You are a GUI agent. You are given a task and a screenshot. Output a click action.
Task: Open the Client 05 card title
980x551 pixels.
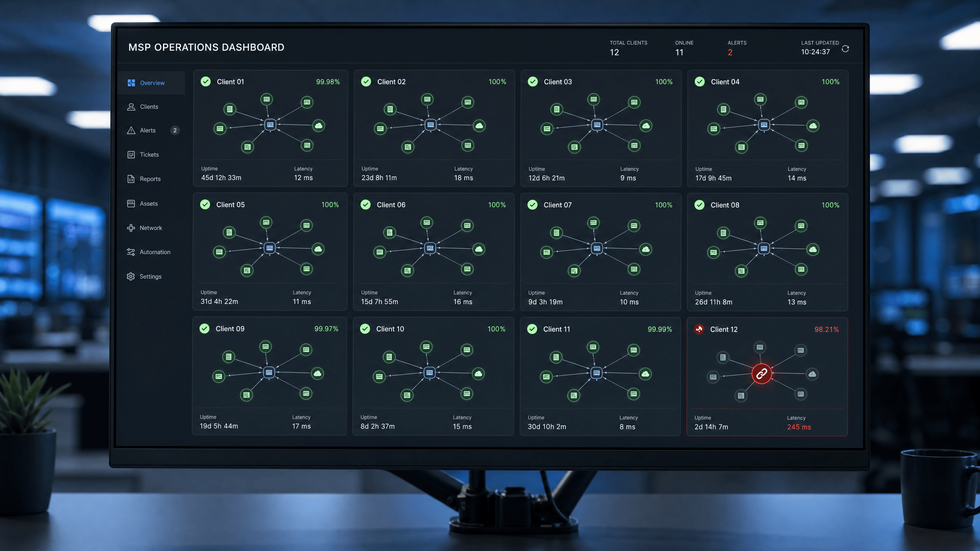click(230, 204)
